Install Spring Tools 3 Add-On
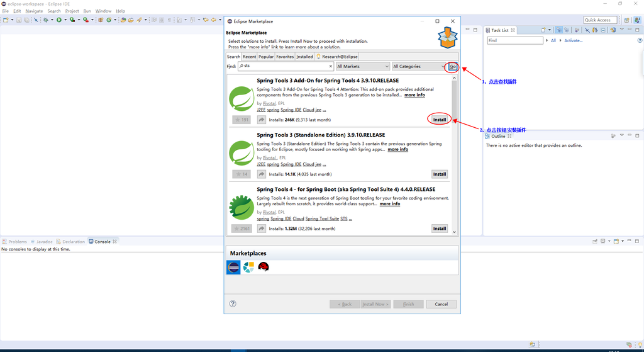 point(440,120)
